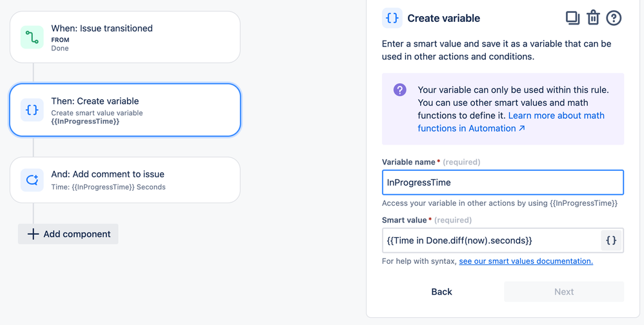Click the green Issue transitioned trigger icon

click(32, 37)
